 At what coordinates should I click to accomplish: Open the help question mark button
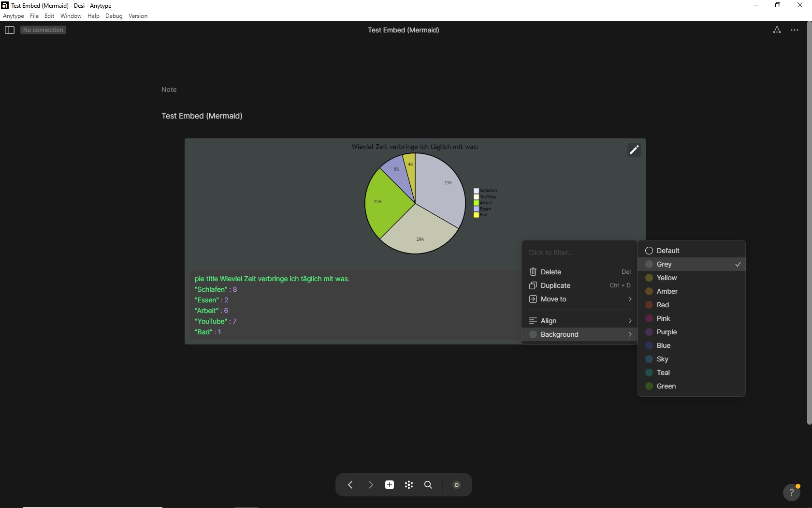point(791,493)
